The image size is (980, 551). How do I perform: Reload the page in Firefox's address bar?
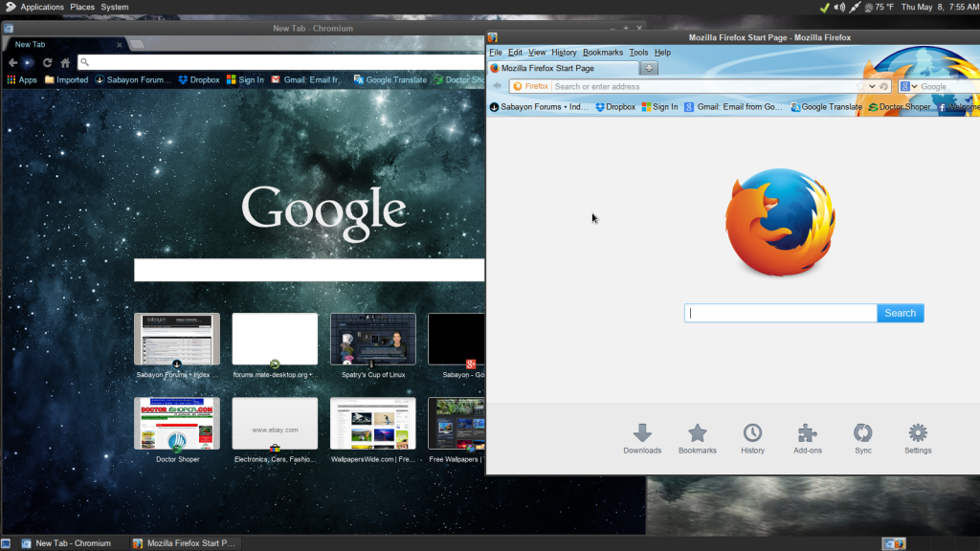(x=883, y=86)
